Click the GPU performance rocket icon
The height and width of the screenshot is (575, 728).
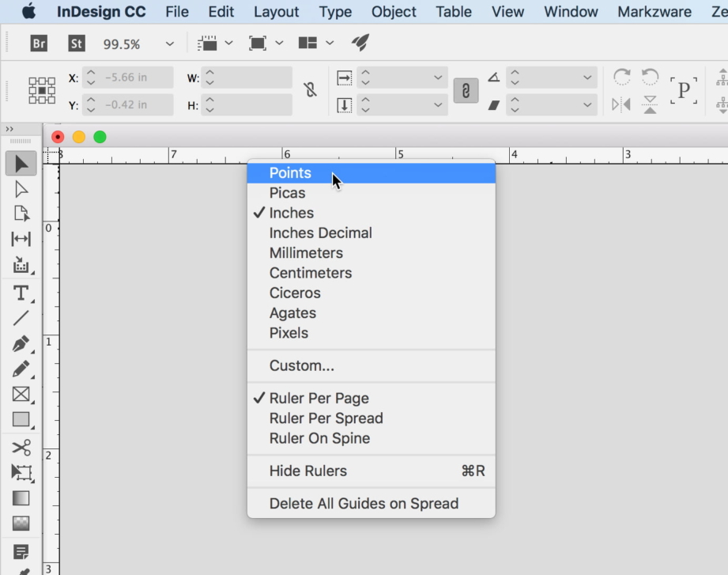pyautogui.click(x=360, y=43)
